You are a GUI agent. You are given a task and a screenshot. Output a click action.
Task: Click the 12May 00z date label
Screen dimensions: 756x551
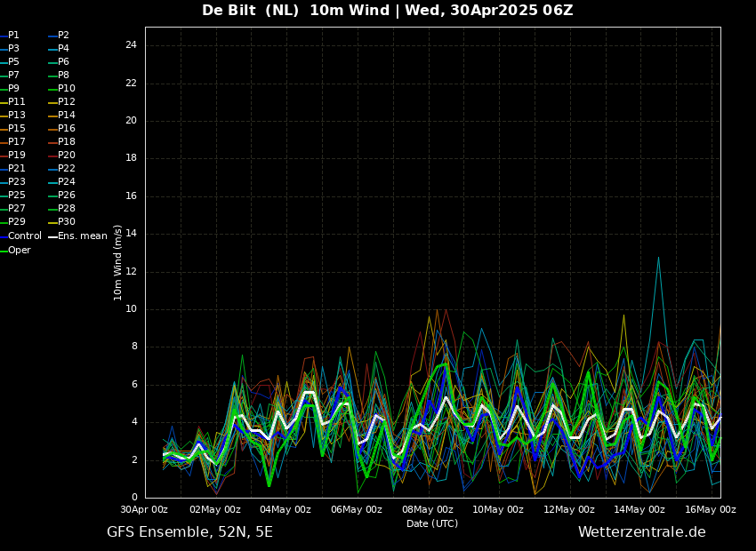click(569, 510)
